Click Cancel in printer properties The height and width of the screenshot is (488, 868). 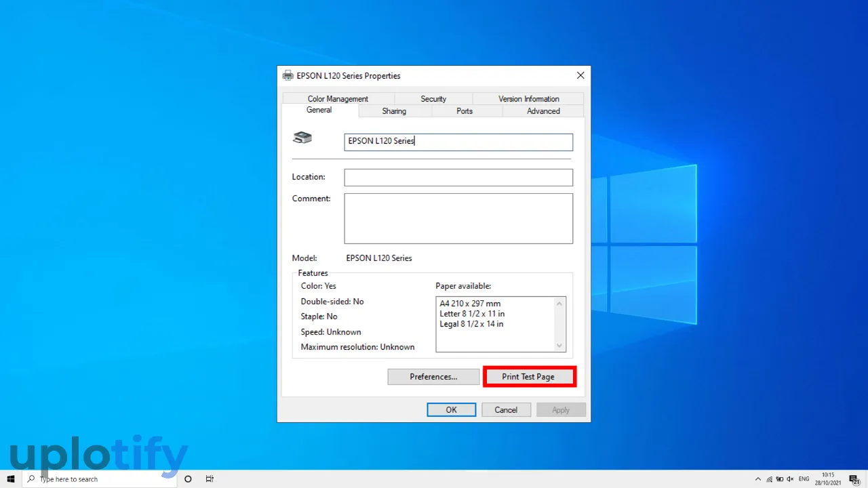pos(506,410)
